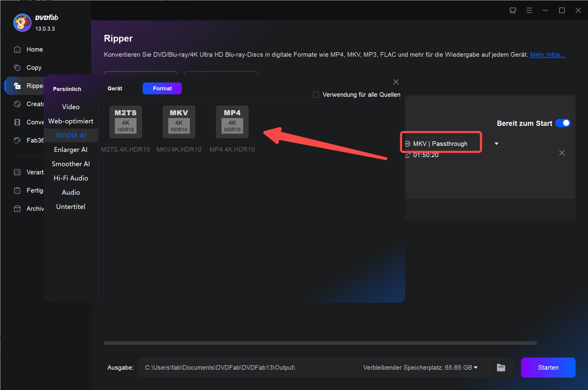Select the Web-optimiert category

(71, 121)
